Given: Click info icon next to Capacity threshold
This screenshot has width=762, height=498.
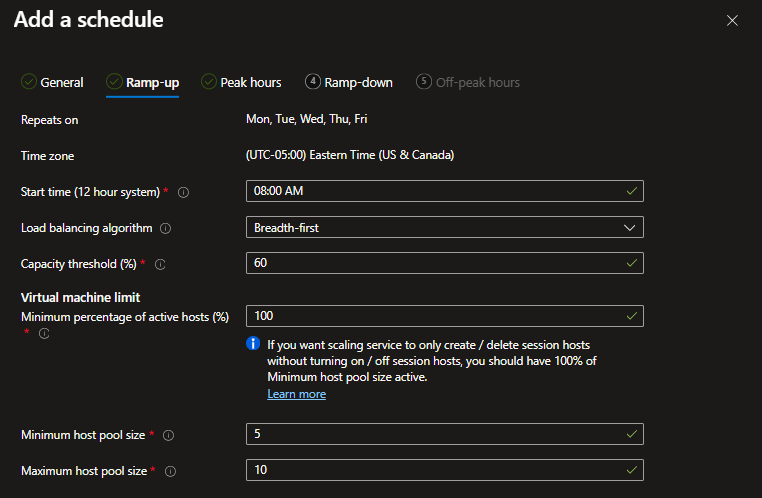Looking at the screenshot, I should coord(160,264).
